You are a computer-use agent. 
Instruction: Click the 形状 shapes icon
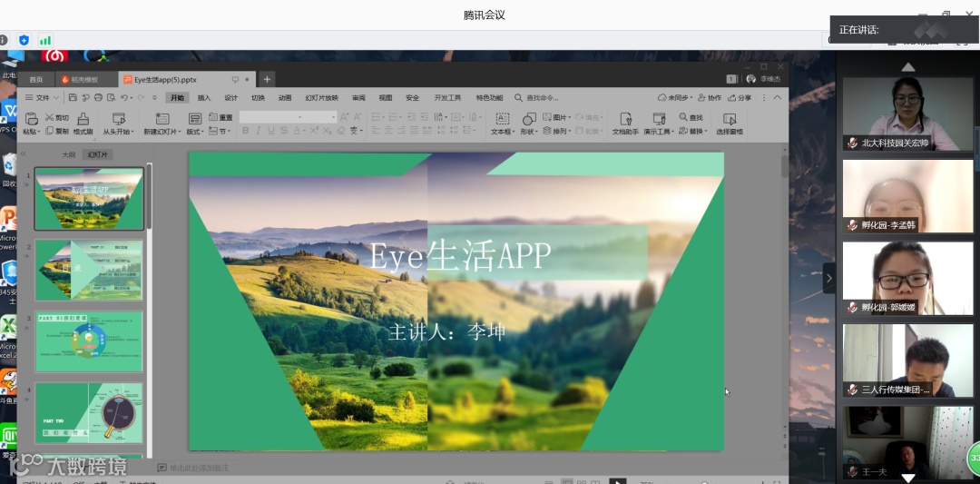coord(529,119)
